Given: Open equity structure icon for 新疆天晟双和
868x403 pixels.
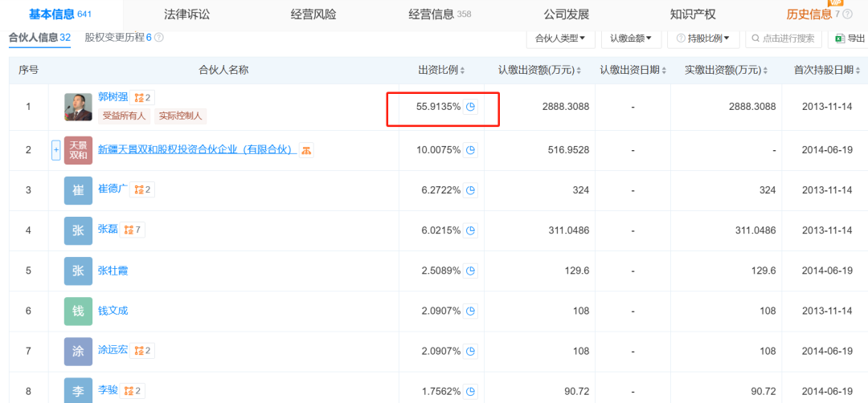Looking at the screenshot, I should [306, 150].
